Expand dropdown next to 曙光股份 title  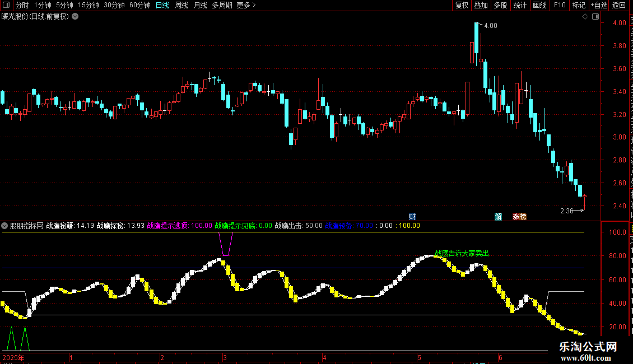(x=75, y=17)
